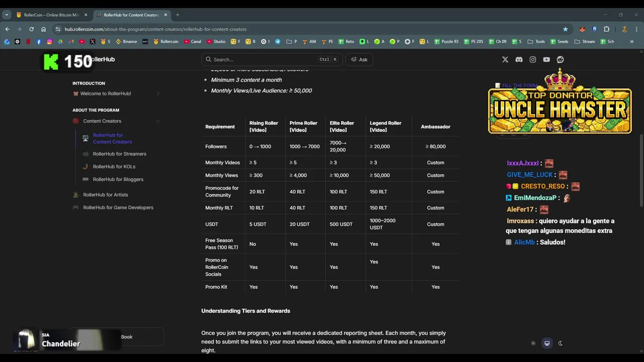Open Google Drive bookmark icon
The height and width of the screenshot is (362, 644).
(x=60, y=42)
